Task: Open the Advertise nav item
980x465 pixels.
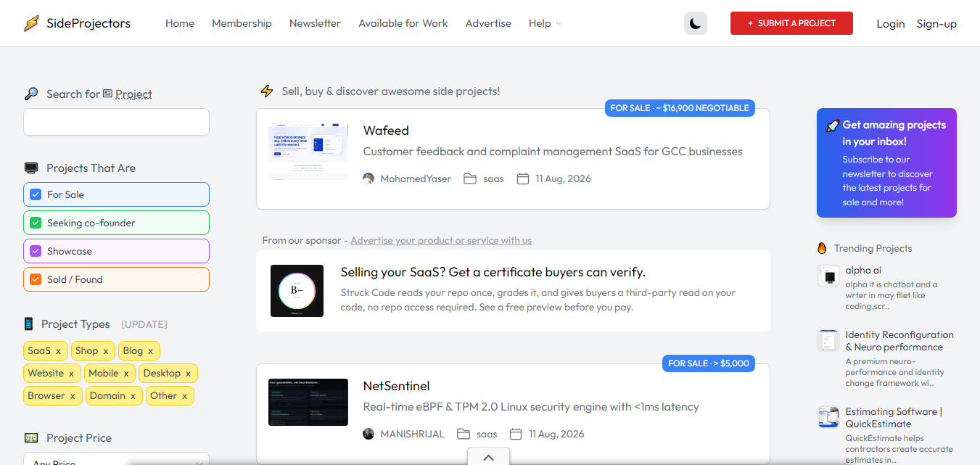Action: (x=488, y=23)
